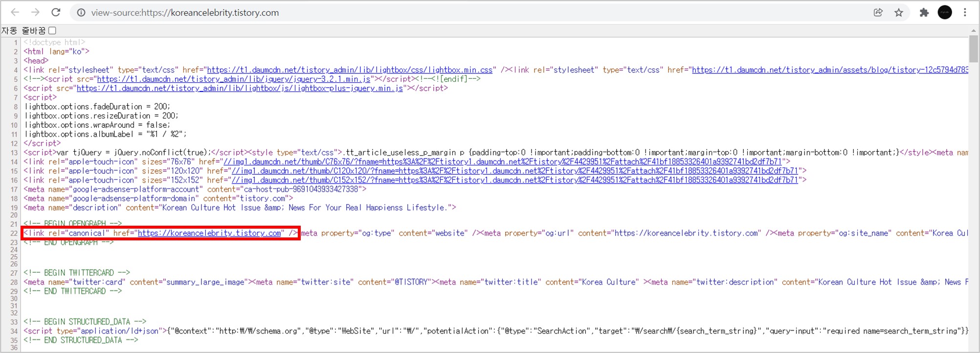The width and height of the screenshot is (980, 353).
Task: Click the browser Forward arrow
Action: (x=35, y=12)
